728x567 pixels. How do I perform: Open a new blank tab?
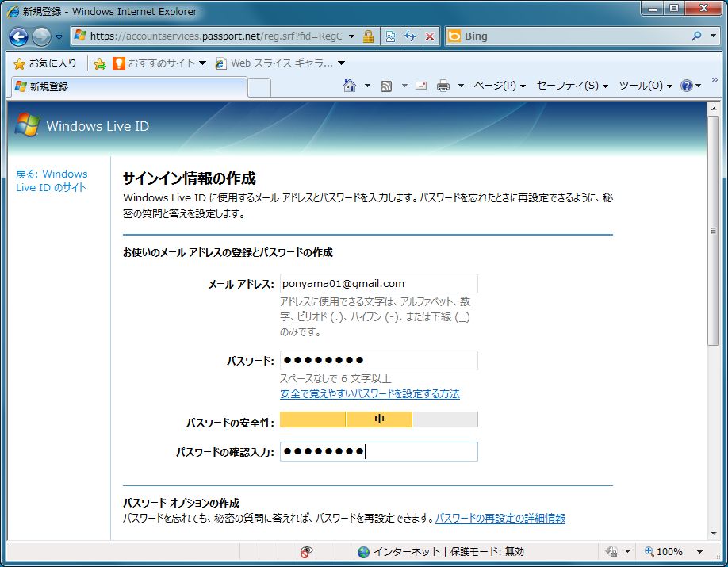259,87
